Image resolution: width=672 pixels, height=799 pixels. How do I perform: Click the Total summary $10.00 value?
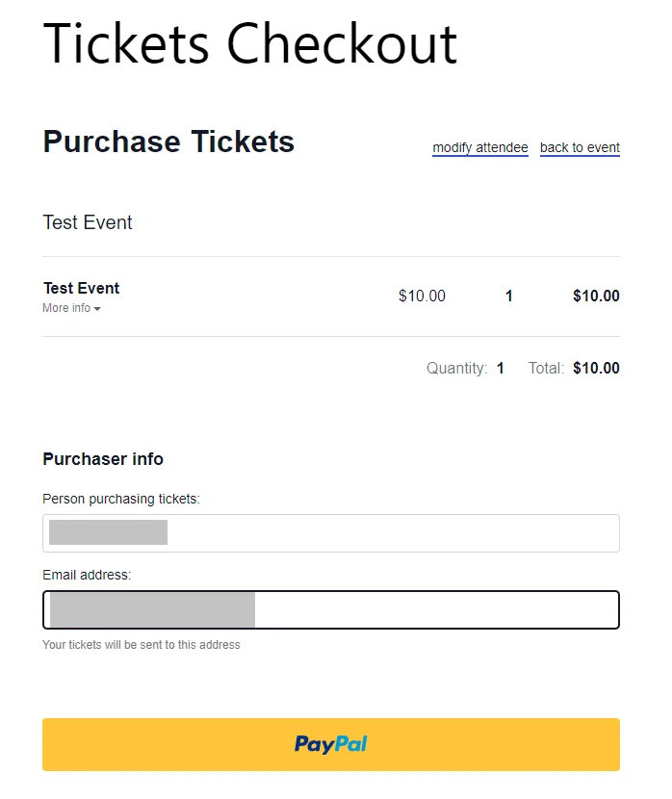pyautogui.click(x=596, y=368)
